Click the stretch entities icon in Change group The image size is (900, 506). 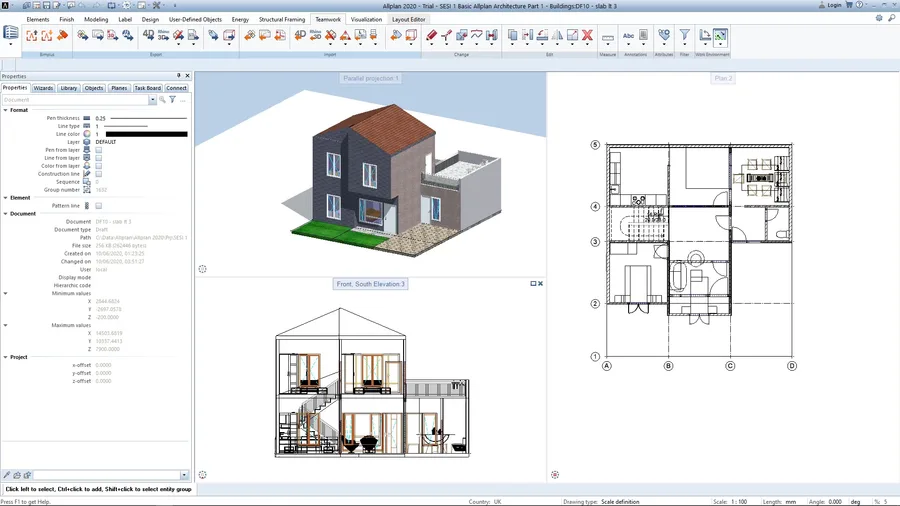coord(492,36)
